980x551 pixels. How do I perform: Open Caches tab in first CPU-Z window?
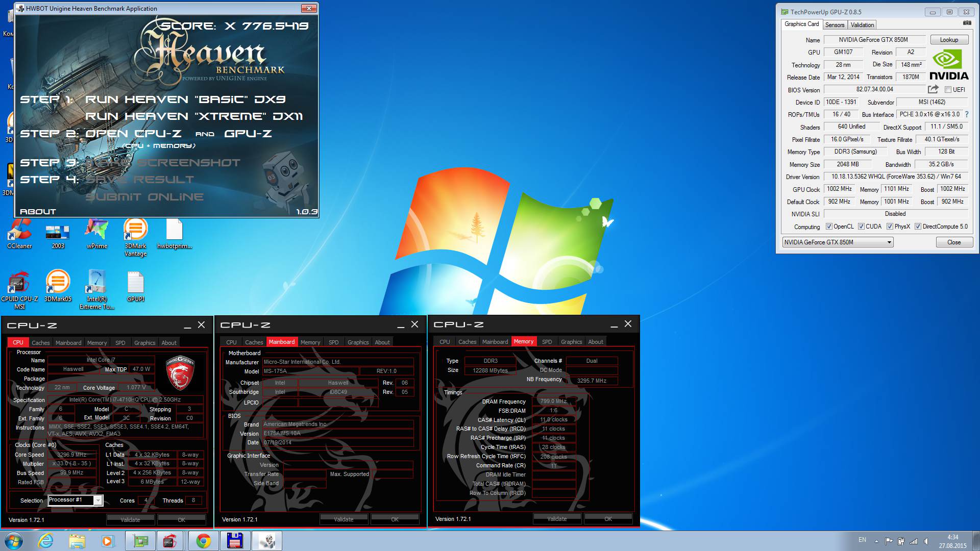pos(41,343)
